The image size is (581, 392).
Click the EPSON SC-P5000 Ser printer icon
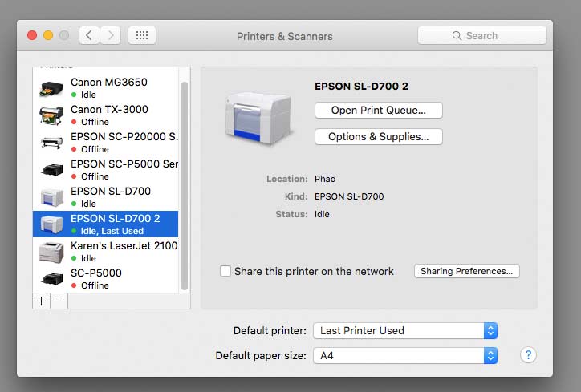tap(51, 169)
